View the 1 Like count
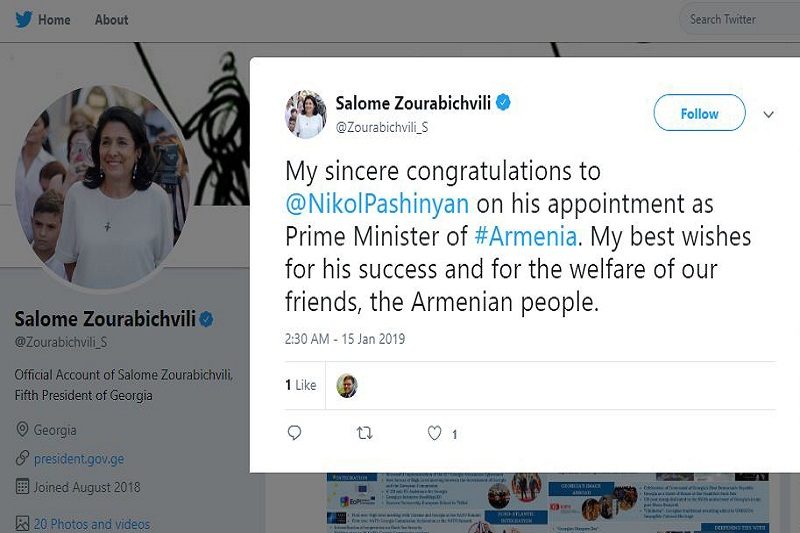This screenshot has width=800, height=533. [300, 385]
